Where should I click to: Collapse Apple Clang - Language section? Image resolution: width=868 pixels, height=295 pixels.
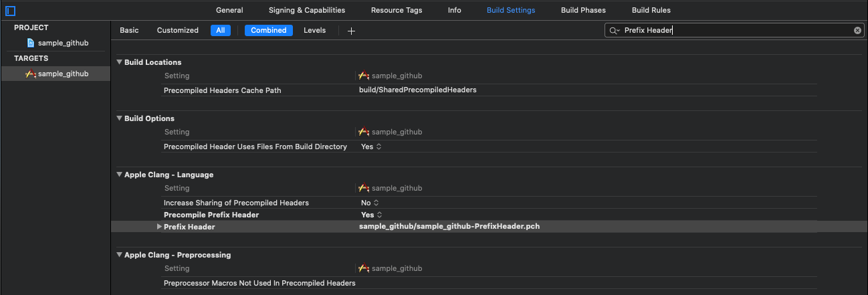(x=119, y=175)
